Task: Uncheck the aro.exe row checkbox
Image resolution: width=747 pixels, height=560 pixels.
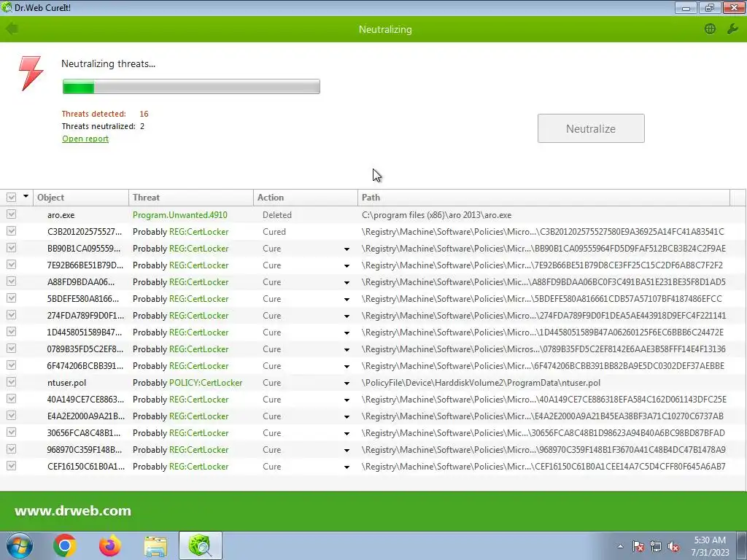Action: tap(12, 215)
